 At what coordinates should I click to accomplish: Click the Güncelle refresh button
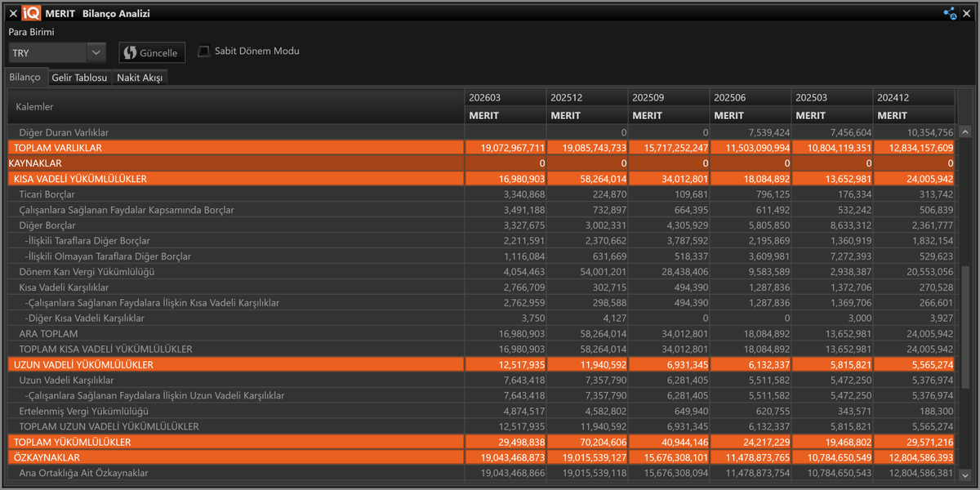[152, 52]
